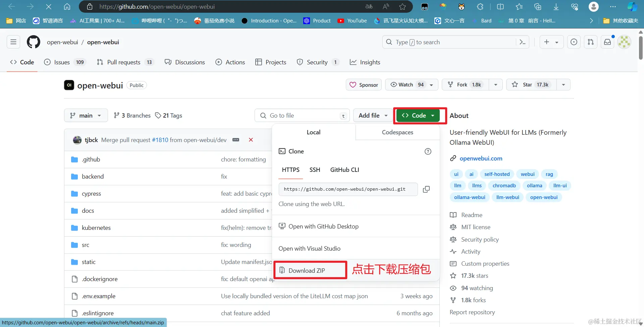Open browser settings and more ellipsis
This screenshot has width=644, height=327.
point(613,6)
